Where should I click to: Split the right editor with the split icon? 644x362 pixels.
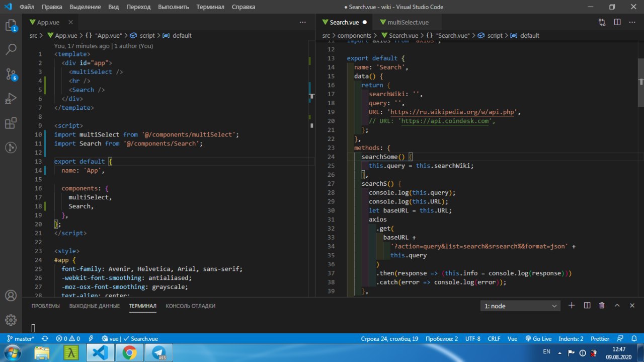(x=617, y=22)
